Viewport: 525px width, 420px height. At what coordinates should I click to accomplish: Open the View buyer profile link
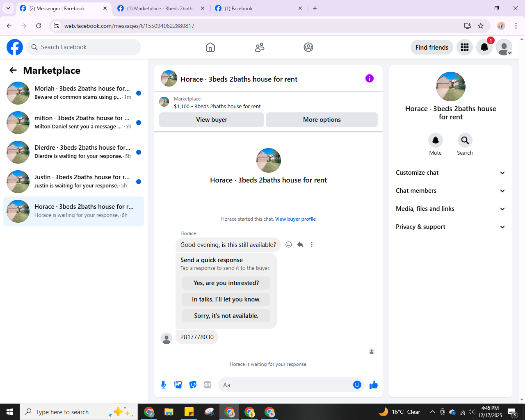(x=295, y=219)
